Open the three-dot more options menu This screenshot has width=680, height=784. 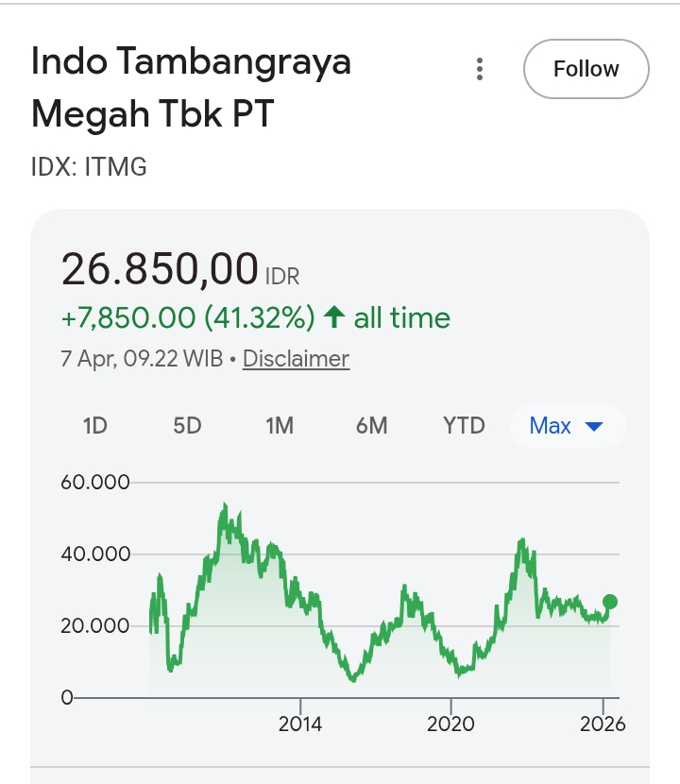tap(480, 69)
